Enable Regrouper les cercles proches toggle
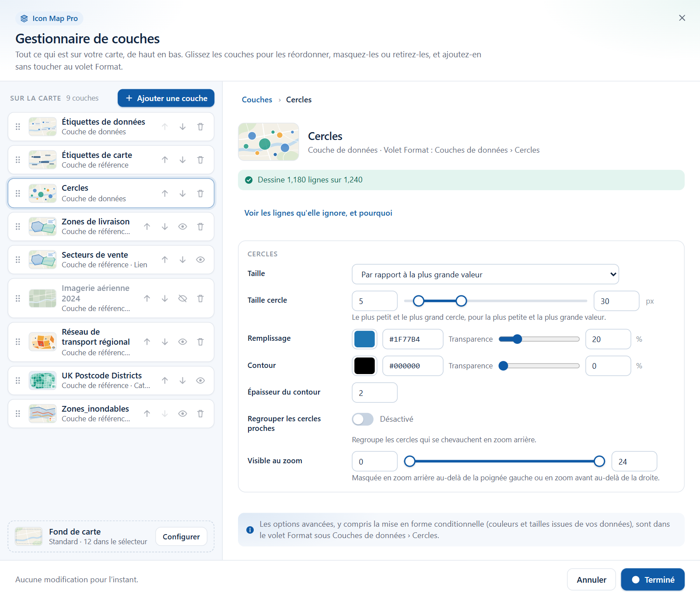The height and width of the screenshot is (598, 700). point(363,419)
